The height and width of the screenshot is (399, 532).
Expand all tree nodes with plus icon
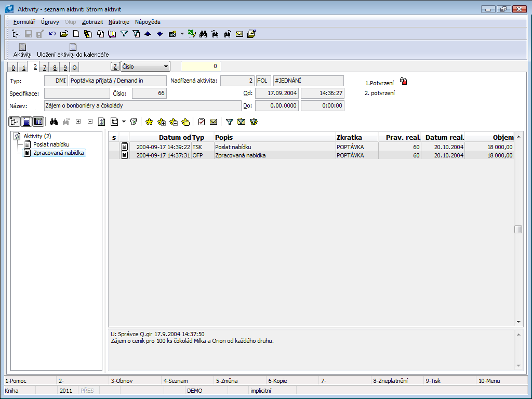click(78, 122)
